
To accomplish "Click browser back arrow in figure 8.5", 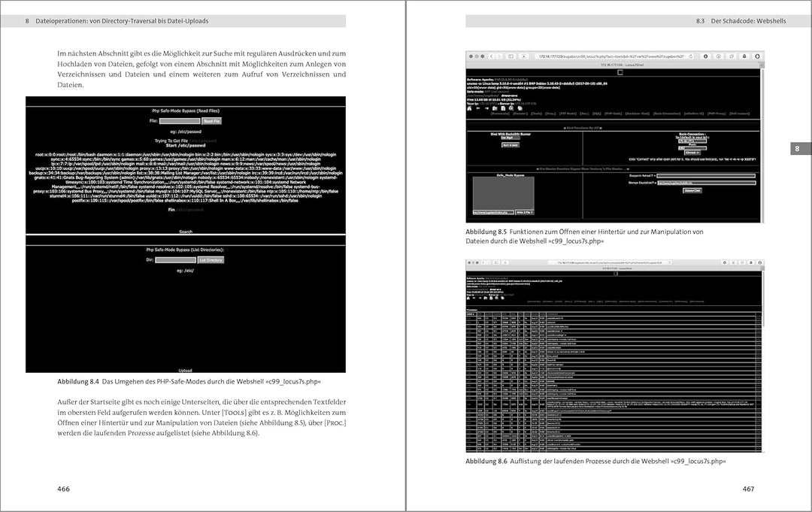I will tap(492, 56).
